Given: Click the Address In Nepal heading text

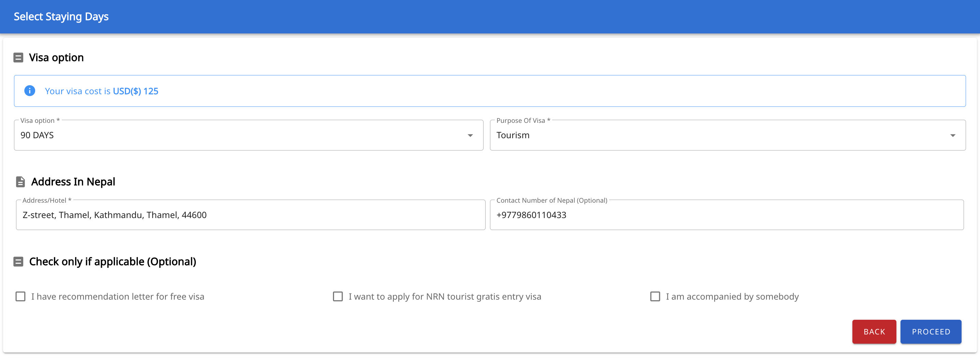Looking at the screenshot, I should point(73,182).
